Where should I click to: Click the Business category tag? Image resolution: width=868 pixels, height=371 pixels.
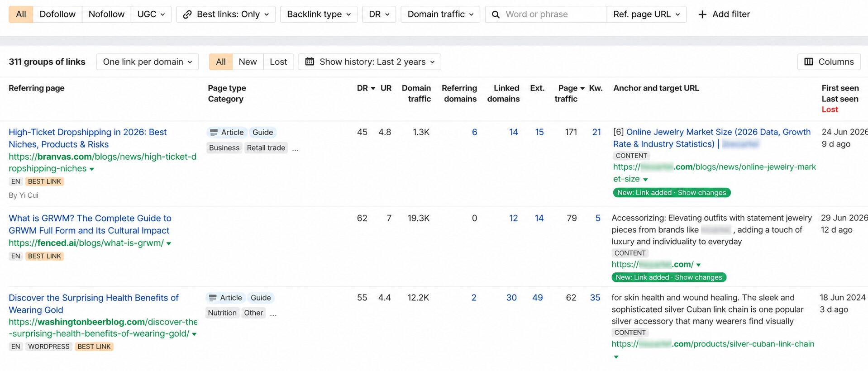[224, 147]
